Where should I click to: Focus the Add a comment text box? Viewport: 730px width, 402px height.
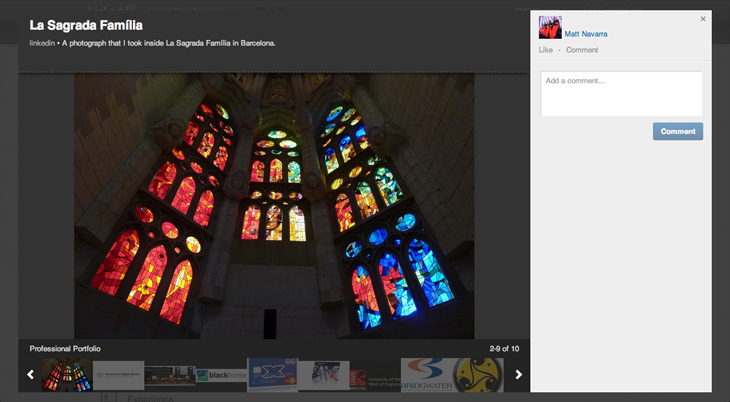[621, 94]
